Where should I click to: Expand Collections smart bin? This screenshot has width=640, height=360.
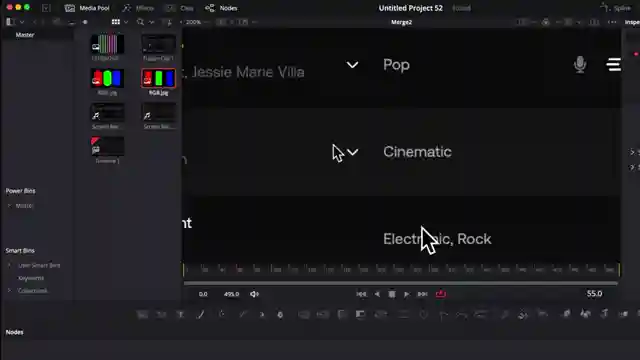tap(9, 291)
